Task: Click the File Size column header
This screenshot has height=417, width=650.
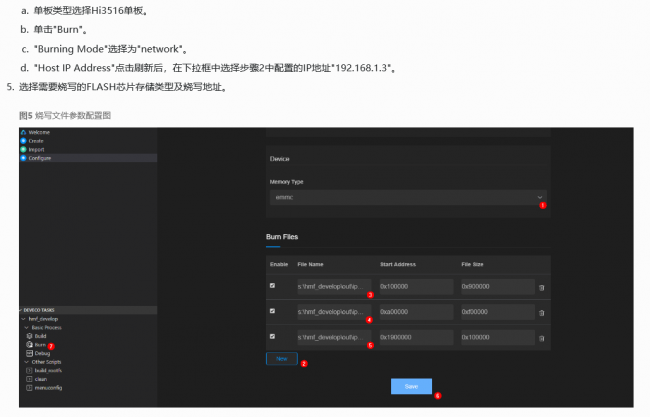Action: (472, 264)
